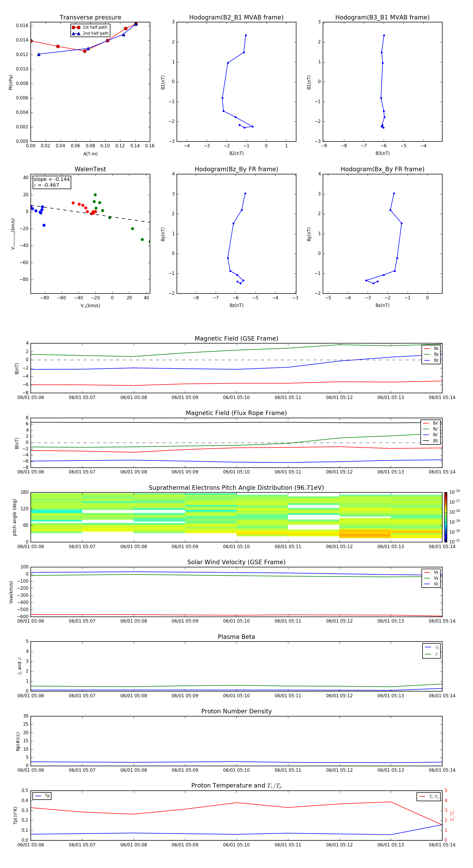Viewport: 473px width, 868px height.
Task: Click the 'B3(nT)' x-axis label
Action: pos(382,153)
